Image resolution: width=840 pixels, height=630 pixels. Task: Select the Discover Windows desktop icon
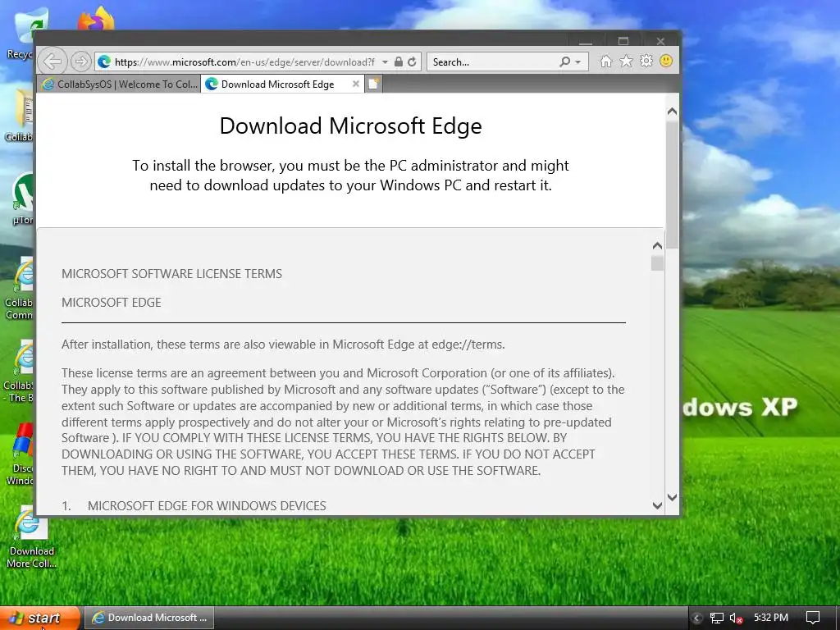pyautogui.click(x=21, y=454)
